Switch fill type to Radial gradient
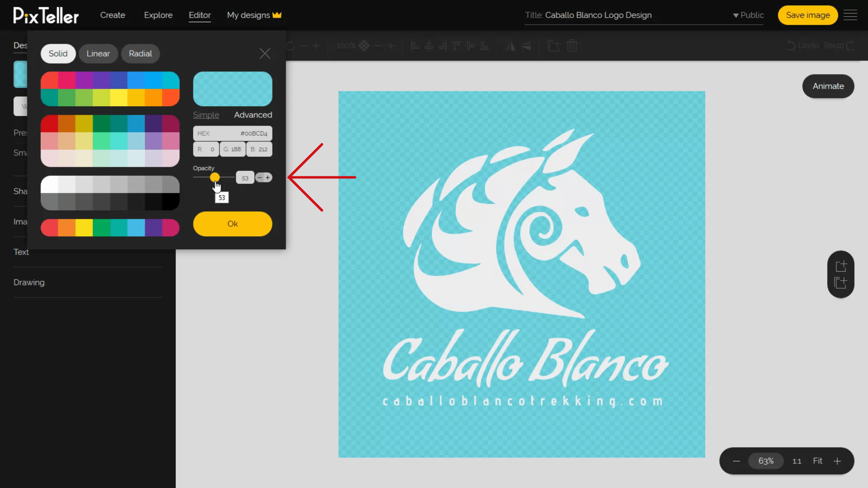 (x=141, y=53)
